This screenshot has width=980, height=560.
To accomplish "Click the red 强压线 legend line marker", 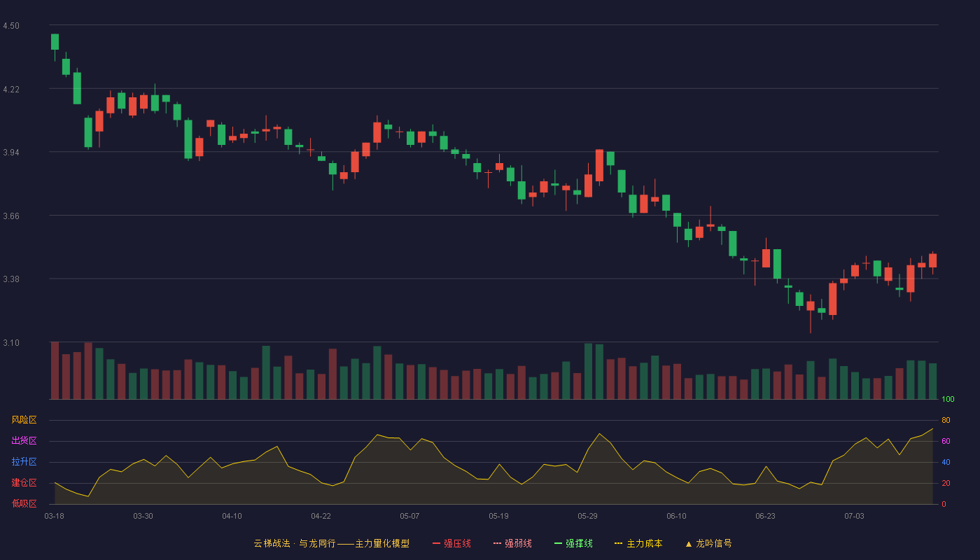I will (x=437, y=543).
